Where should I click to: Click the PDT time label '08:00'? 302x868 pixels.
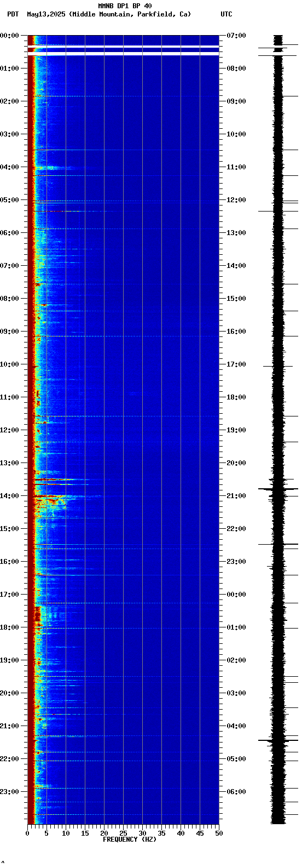click(9, 299)
